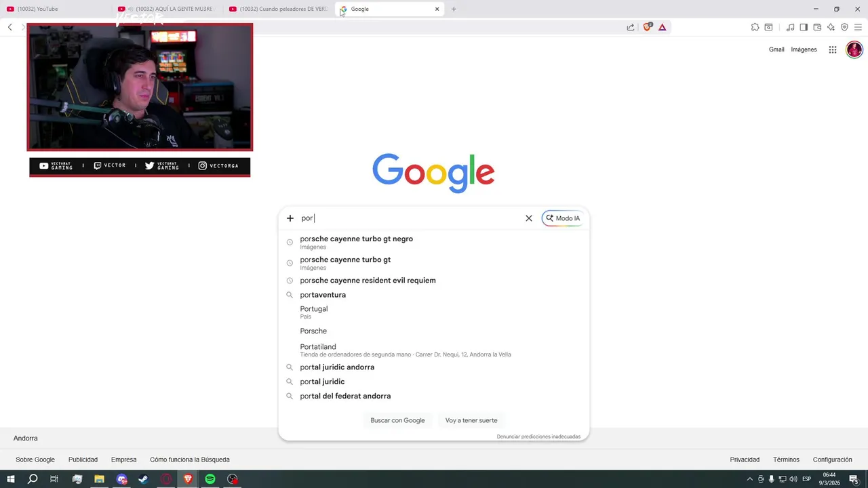Screen dimensions: 868x488
Task: Open the Privacidad footer link
Action: point(745,460)
